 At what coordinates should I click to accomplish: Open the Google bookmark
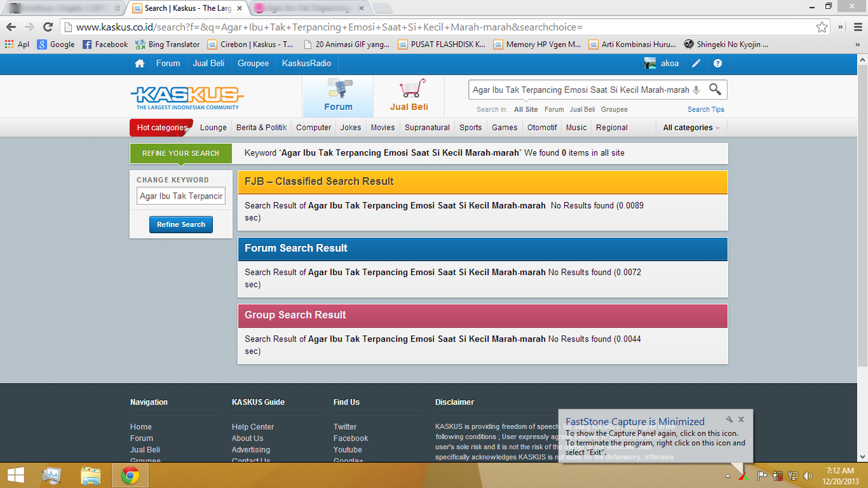[x=56, y=44]
